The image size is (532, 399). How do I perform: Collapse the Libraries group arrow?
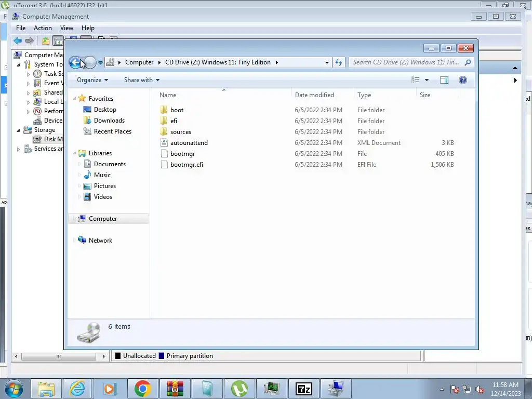tap(74, 153)
